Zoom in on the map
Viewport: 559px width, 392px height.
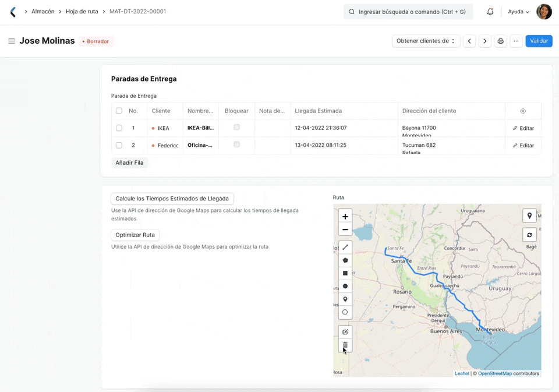(345, 217)
